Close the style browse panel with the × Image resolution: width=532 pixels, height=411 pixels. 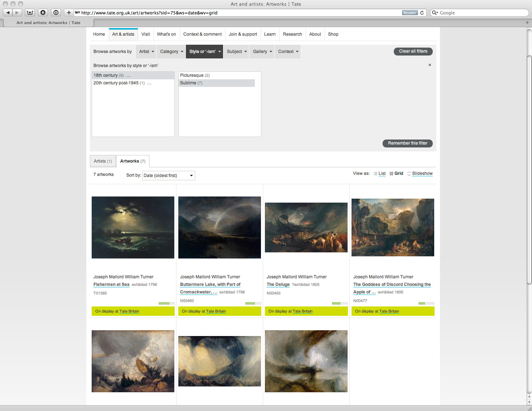click(x=430, y=65)
